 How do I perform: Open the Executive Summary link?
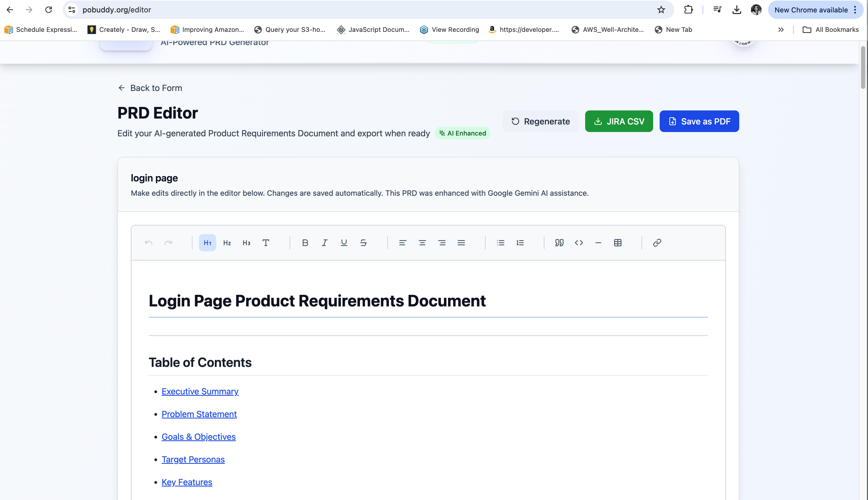coord(200,391)
